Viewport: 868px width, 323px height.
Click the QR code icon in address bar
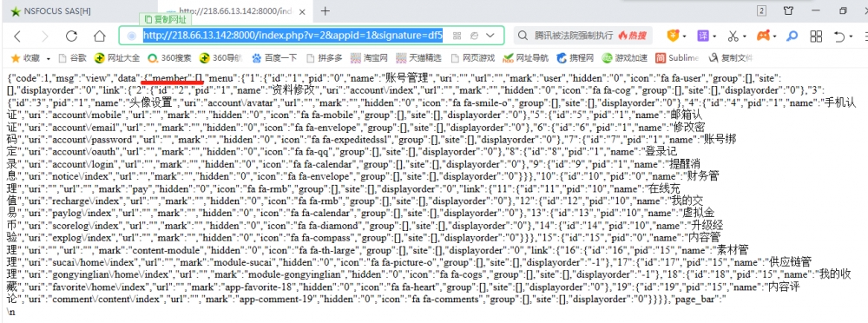[457, 36]
